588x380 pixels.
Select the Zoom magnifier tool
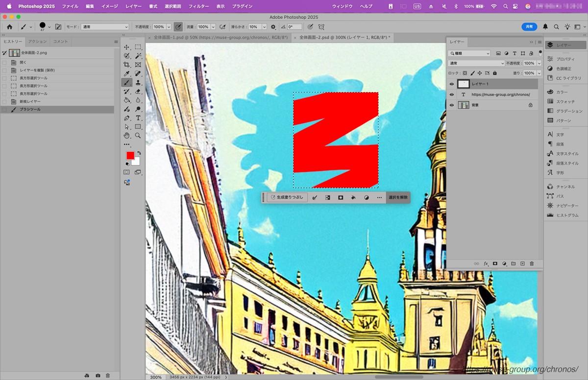click(x=138, y=136)
